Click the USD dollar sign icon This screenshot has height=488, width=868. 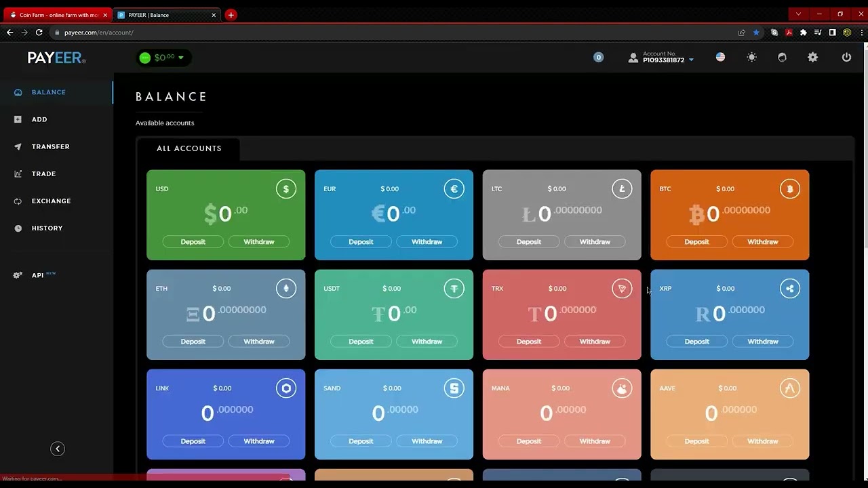click(x=286, y=189)
